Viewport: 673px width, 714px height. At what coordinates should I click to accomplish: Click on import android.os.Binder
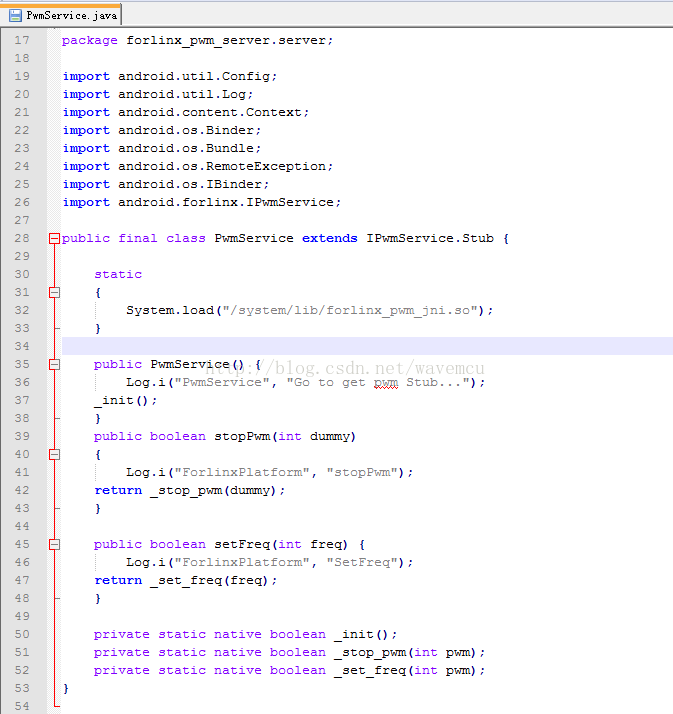162,130
